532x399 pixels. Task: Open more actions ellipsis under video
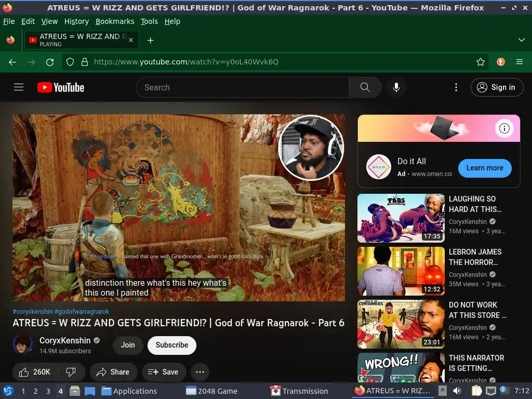click(200, 372)
